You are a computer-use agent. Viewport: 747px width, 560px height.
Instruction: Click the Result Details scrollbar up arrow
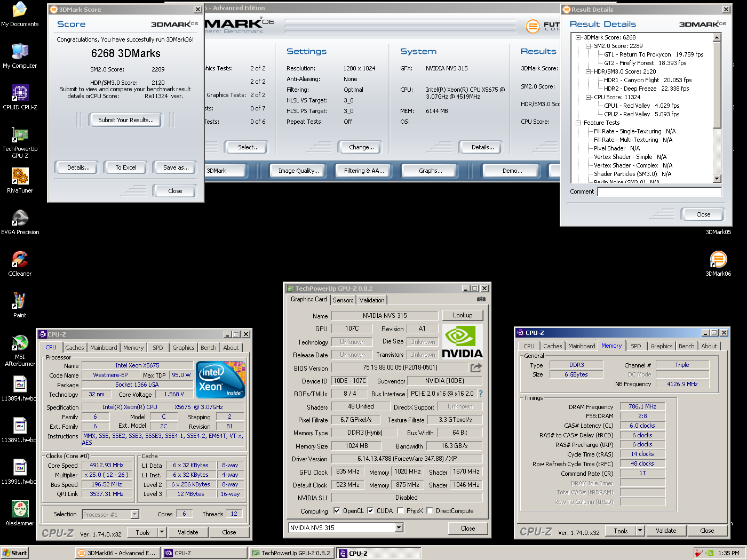[717, 37]
